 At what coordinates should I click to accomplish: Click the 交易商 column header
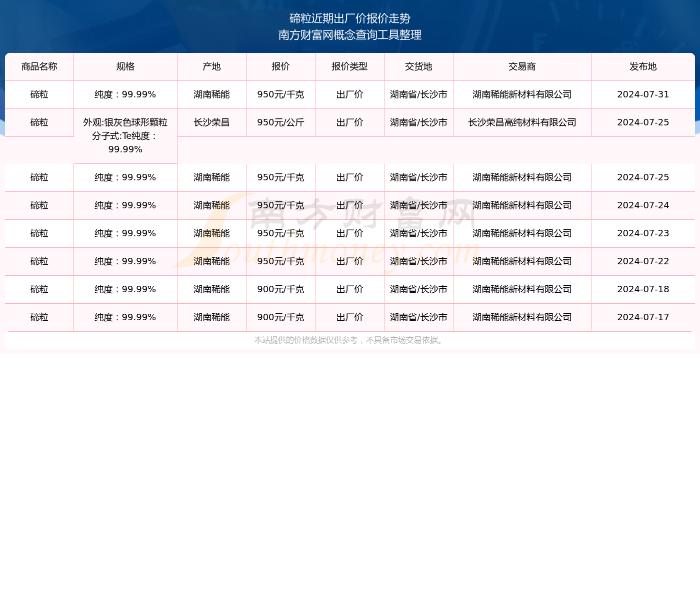522,66
